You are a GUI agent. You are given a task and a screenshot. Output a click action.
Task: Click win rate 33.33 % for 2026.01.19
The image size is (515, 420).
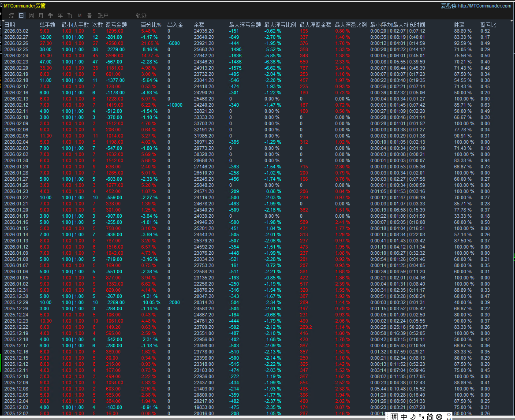[x=463, y=216]
